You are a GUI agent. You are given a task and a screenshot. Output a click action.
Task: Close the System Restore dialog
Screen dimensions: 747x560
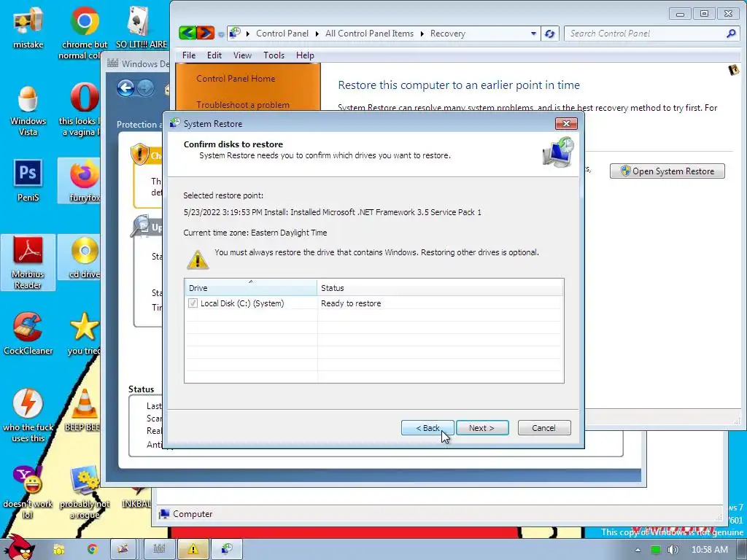coord(566,124)
